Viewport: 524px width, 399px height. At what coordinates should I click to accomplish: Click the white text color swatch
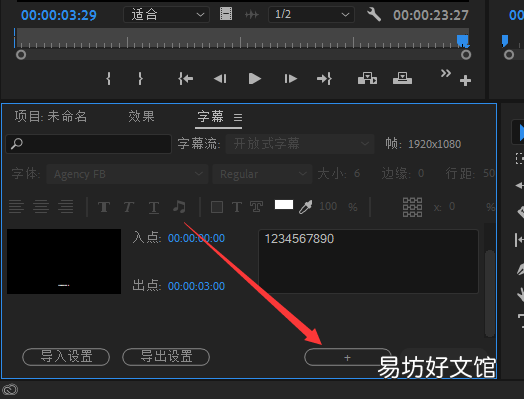284,205
